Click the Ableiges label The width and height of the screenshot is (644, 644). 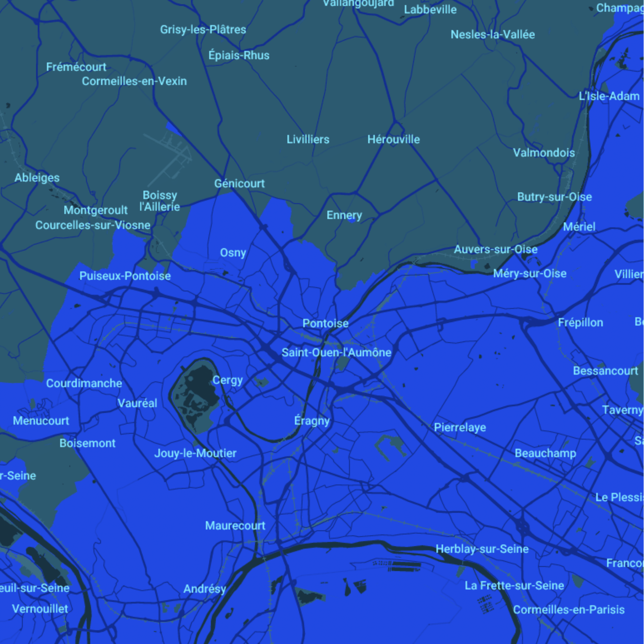(x=37, y=178)
